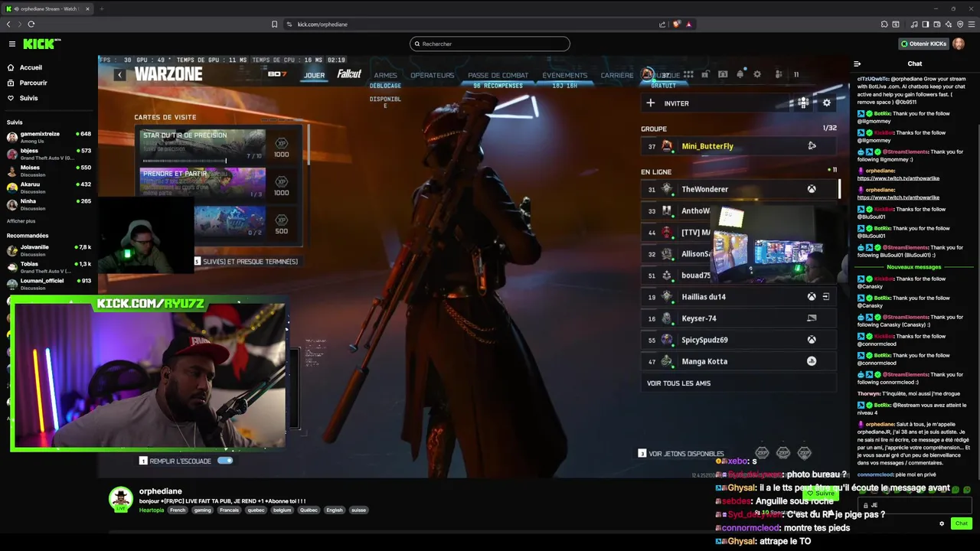Image resolution: width=980 pixels, height=551 pixels.
Task: Select the suisse stream tag
Action: pyautogui.click(x=358, y=510)
